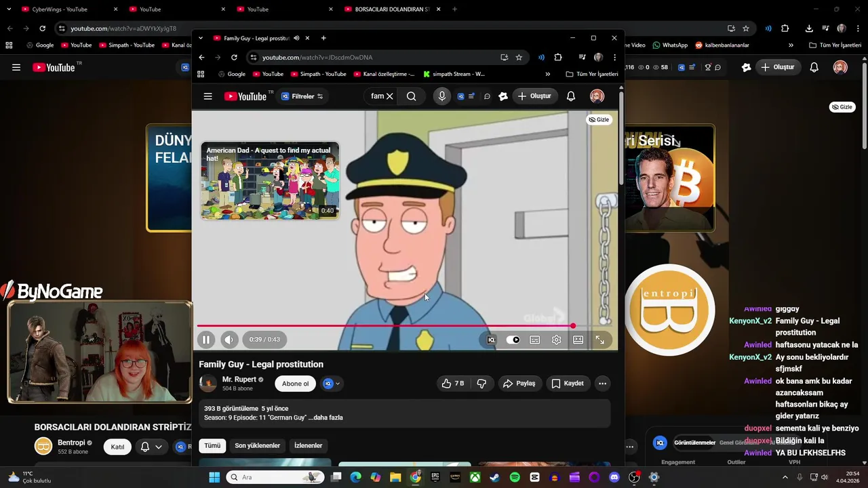Open video player settings gear

coord(557,340)
